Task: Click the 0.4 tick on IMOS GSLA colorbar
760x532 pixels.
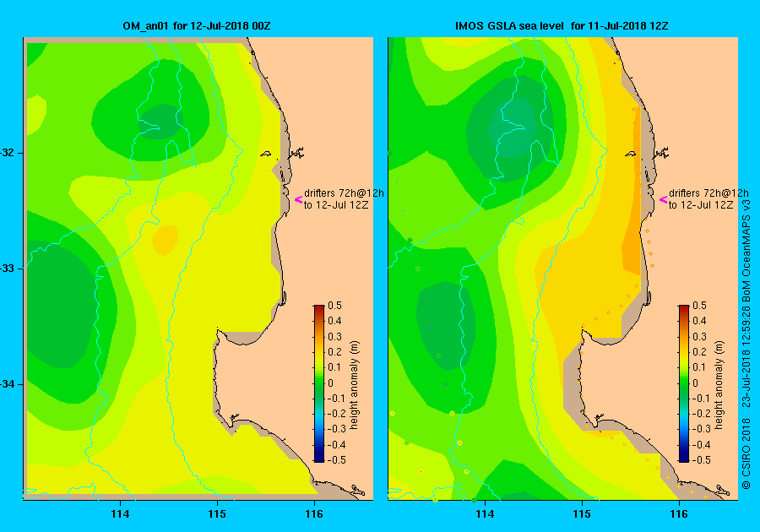Action: click(699, 321)
